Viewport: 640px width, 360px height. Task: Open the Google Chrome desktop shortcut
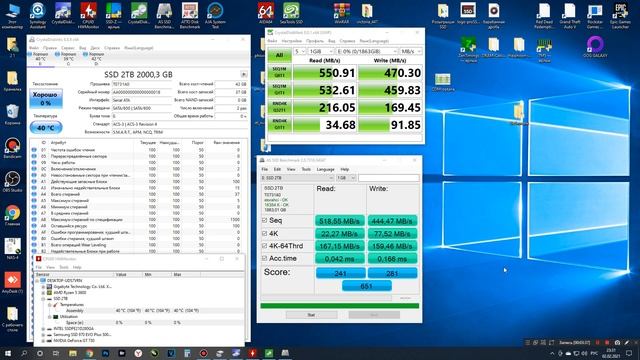pyautogui.click(x=12, y=215)
